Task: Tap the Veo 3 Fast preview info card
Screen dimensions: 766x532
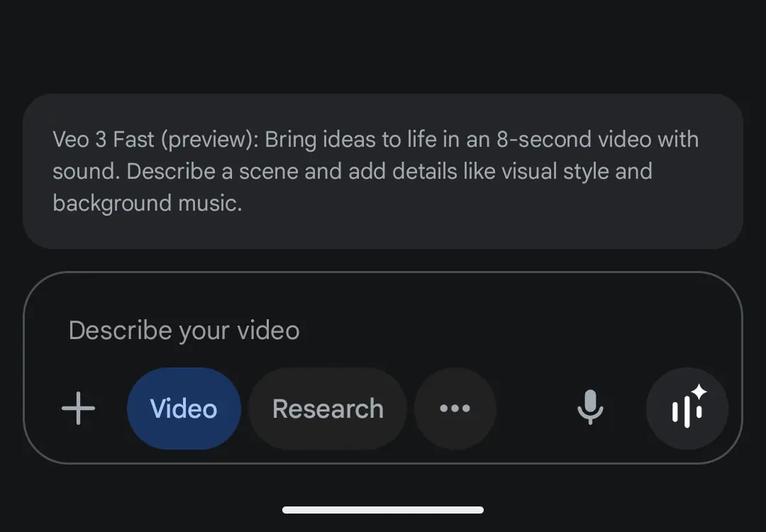Action: coord(383,171)
